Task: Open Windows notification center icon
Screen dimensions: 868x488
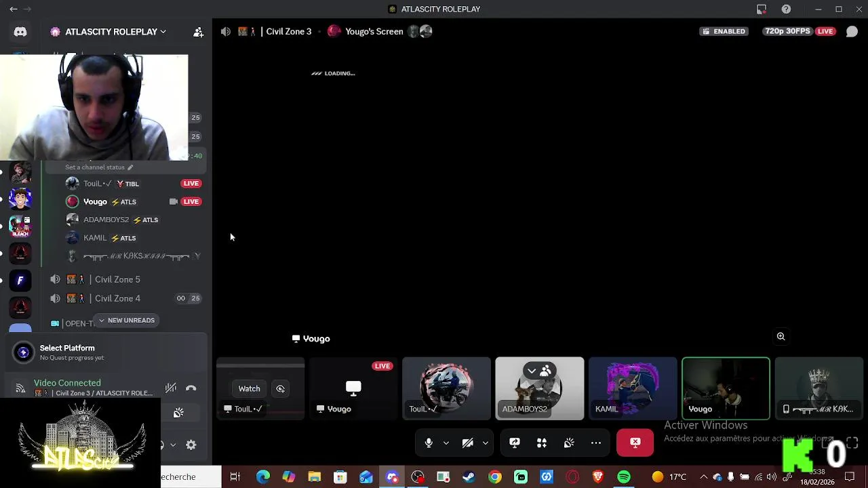Action: click(850, 477)
